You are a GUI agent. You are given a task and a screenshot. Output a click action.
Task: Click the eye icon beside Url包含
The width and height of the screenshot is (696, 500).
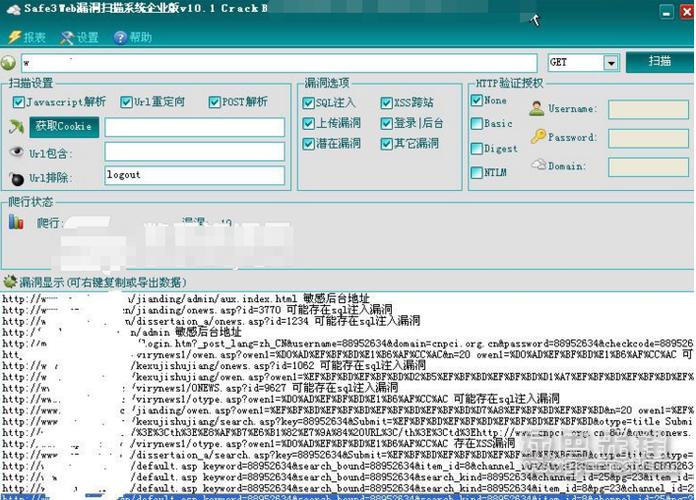coord(17,152)
